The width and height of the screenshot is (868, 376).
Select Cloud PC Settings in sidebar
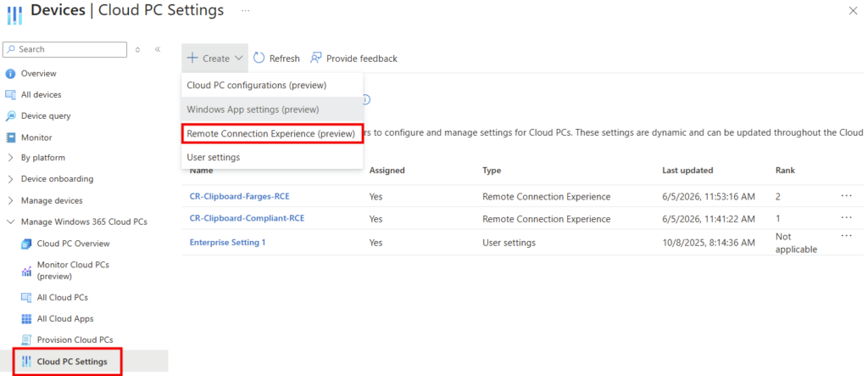click(72, 362)
